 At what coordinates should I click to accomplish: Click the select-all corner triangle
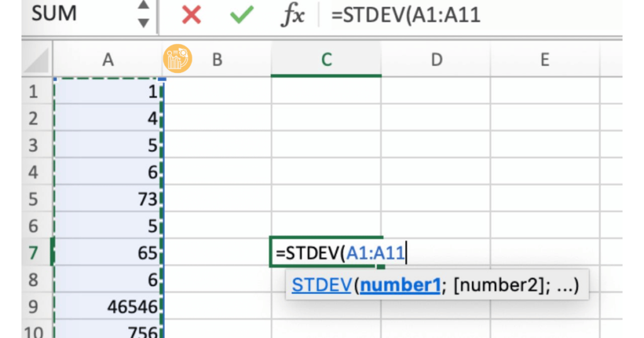(37, 60)
